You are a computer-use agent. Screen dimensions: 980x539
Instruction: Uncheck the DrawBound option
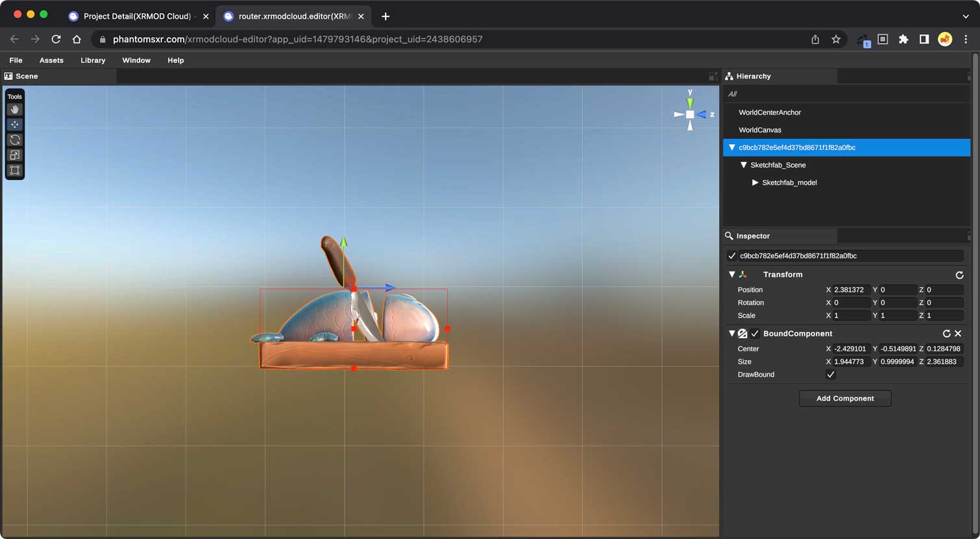830,375
